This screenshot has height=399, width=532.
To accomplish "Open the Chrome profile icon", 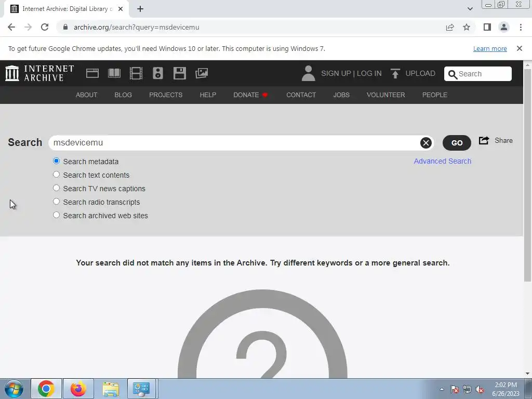I will (x=504, y=27).
